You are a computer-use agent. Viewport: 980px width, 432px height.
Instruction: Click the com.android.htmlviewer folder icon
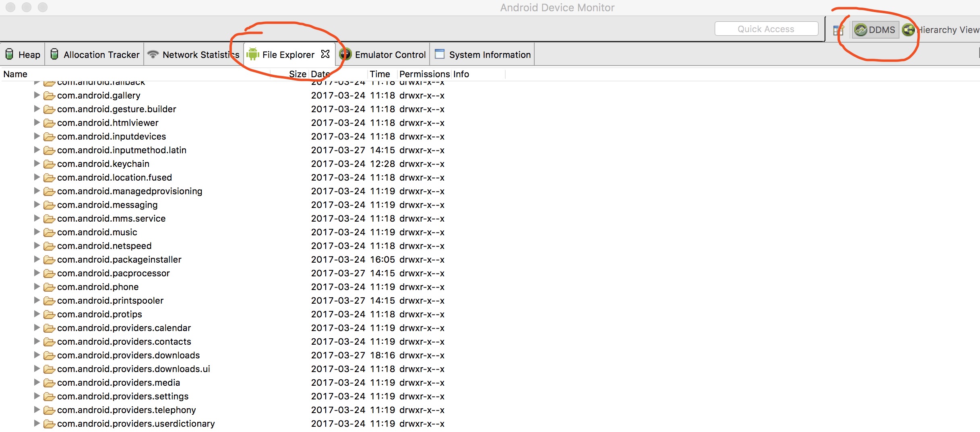tap(49, 123)
